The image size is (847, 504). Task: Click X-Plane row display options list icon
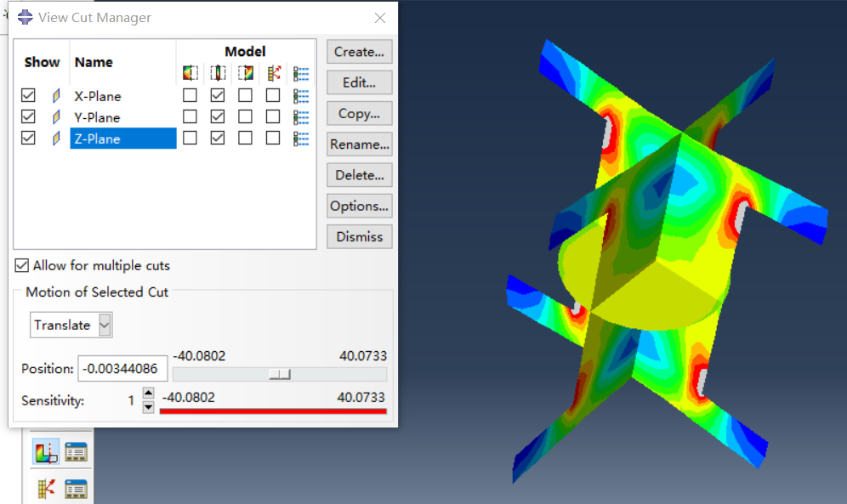click(x=300, y=96)
